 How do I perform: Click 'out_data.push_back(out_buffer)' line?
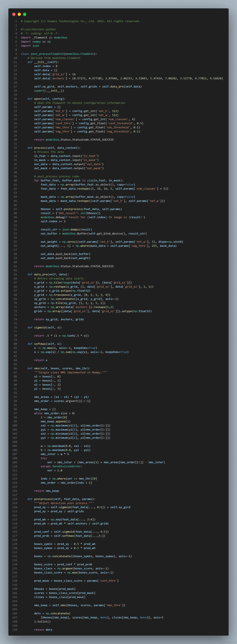(65, 254)
